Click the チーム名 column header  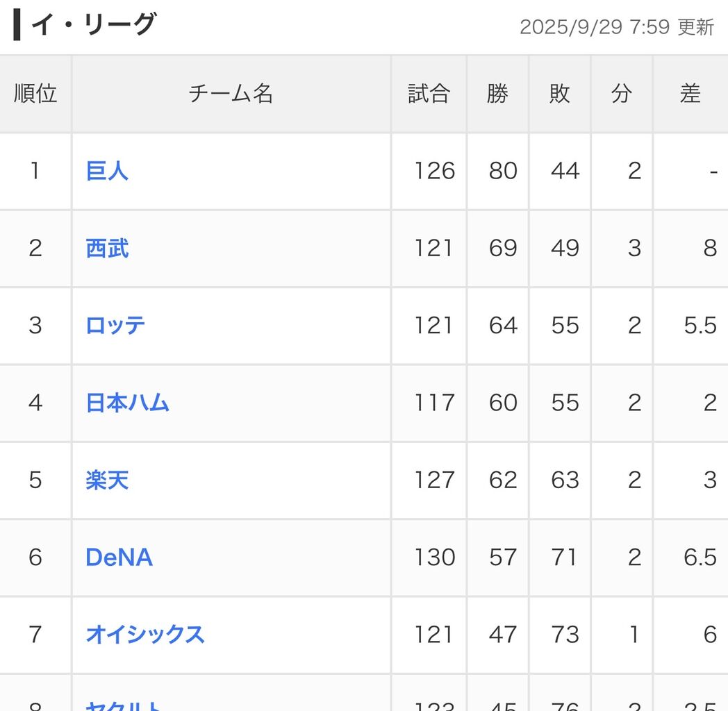click(x=231, y=94)
